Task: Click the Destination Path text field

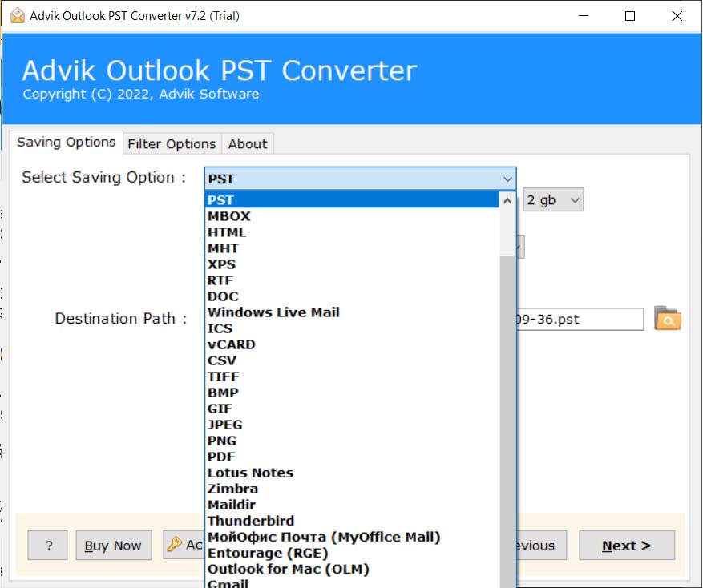Action: point(580,319)
